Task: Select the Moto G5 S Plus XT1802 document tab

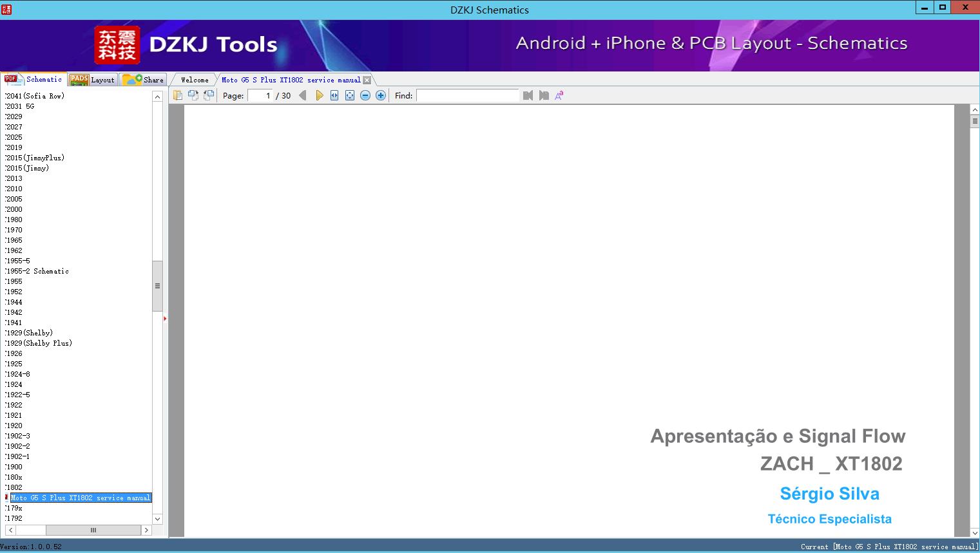Action: click(x=291, y=80)
